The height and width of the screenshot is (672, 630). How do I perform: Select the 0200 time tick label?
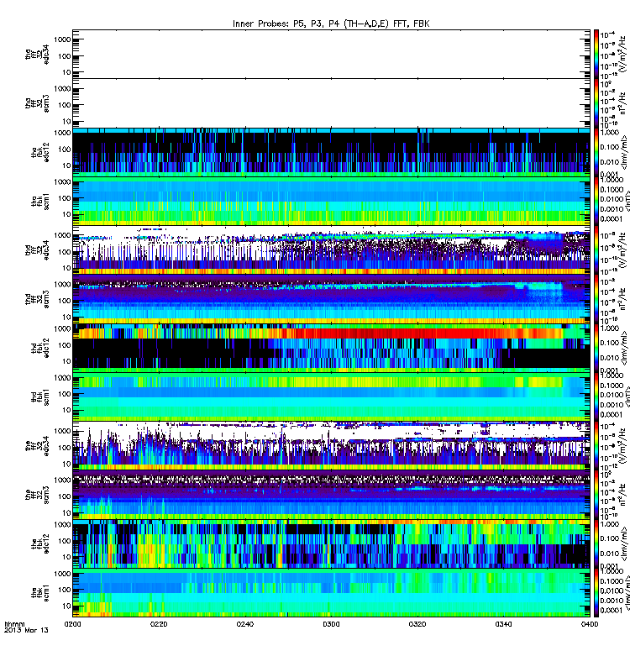point(72,624)
